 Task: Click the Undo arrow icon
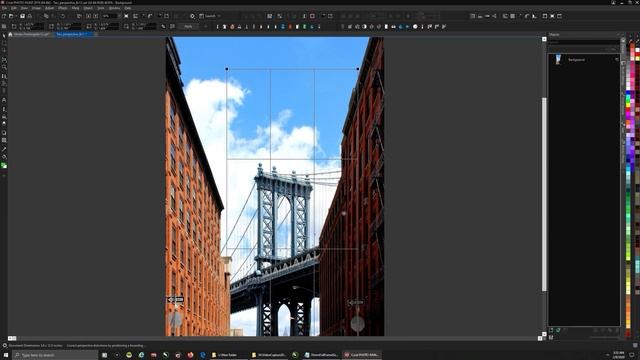pyautogui.click(x=63, y=16)
